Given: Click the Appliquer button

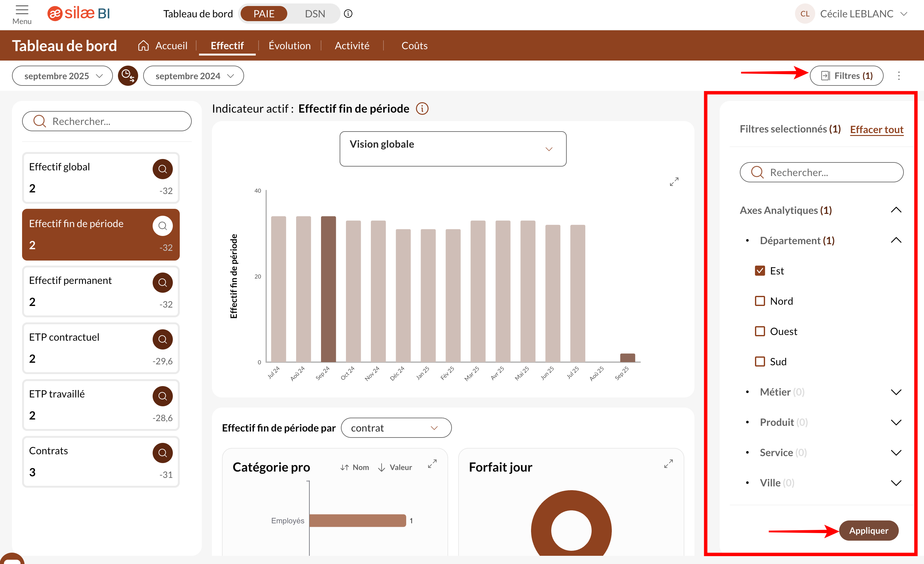Looking at the screenshot, I should (x=868, y=531).
